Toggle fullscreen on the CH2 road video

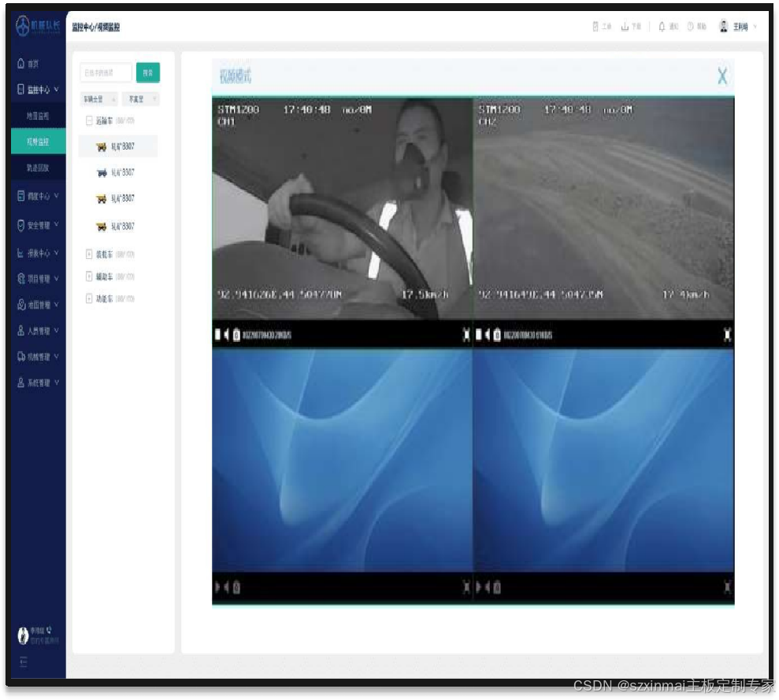click(727, 335)
